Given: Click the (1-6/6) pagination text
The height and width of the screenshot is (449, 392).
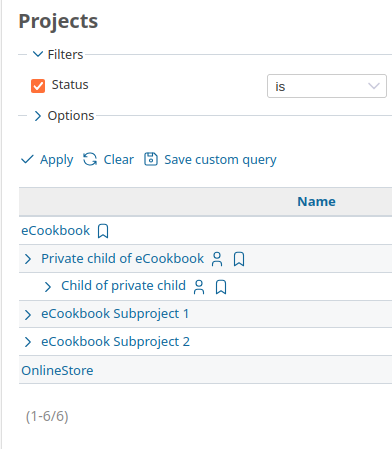Looking at the screenshot, I should 47,416.
